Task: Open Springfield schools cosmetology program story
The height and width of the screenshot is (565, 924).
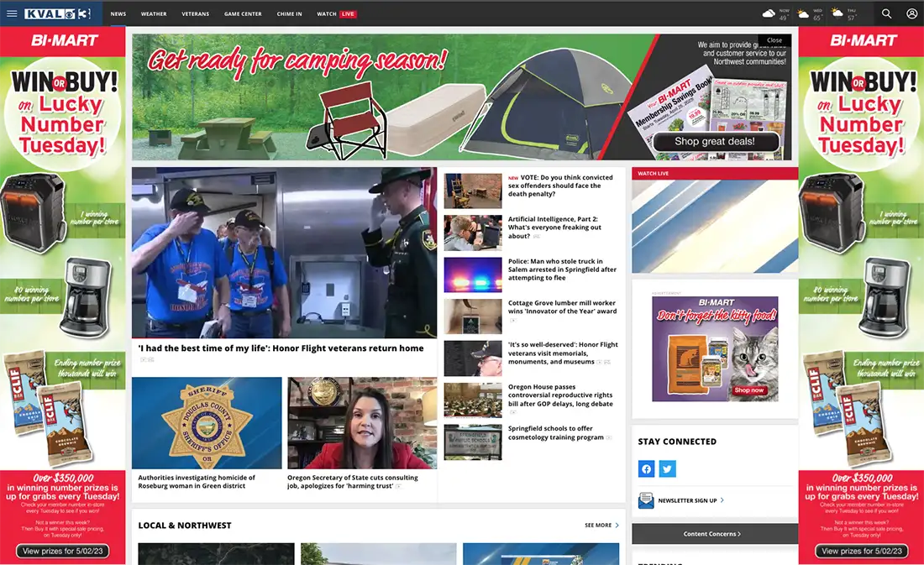Action: click(556, 433)
